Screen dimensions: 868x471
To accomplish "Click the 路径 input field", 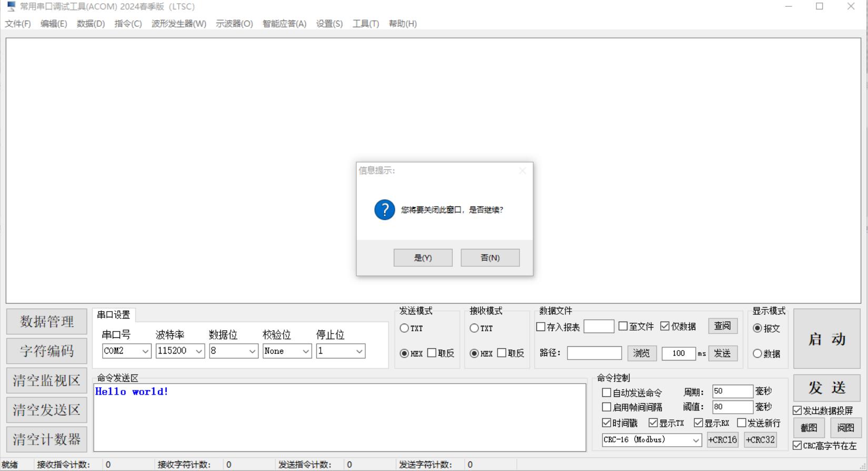I will pos(594,353).
